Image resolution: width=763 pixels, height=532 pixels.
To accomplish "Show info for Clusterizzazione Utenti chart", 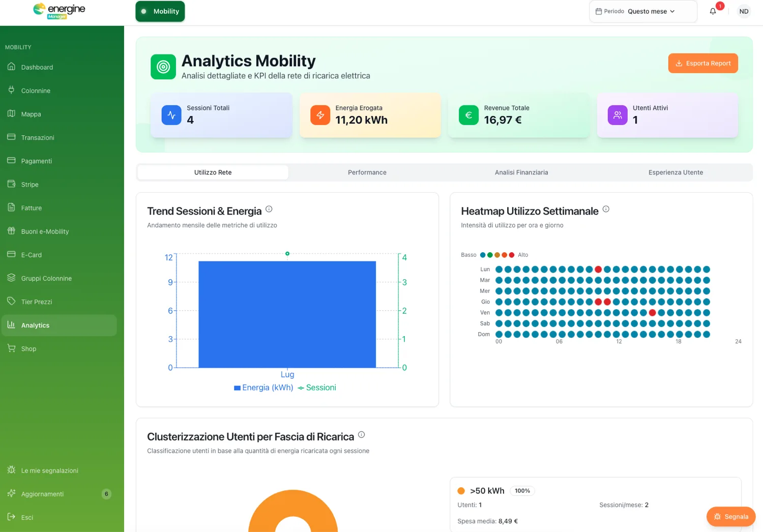I will pos(361,435).
